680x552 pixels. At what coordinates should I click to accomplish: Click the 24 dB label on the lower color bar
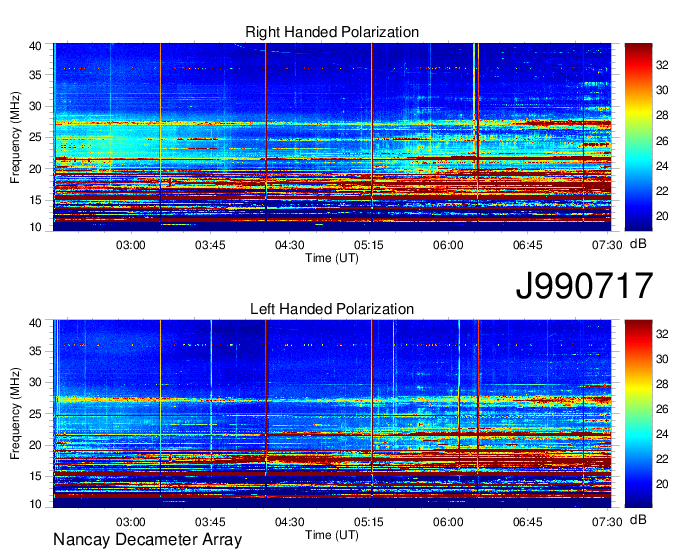662,434
